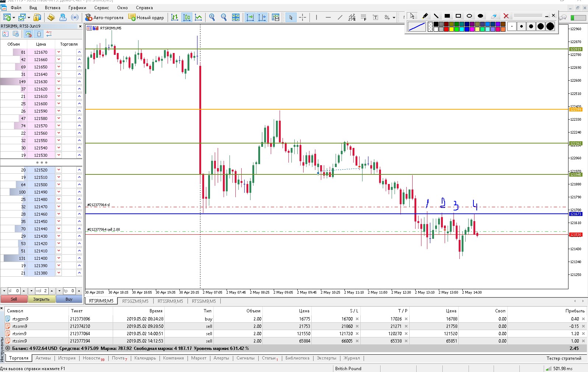Toggle the depth panel's highlighted chart-arrow button

[28, 34]
